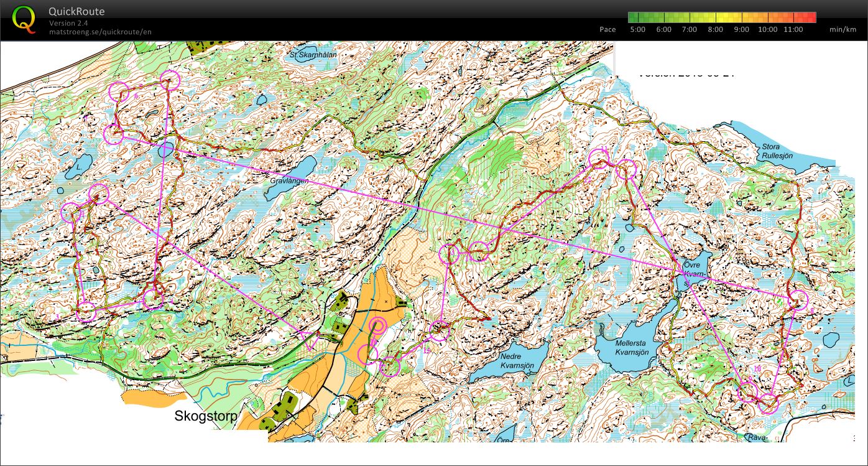Click the yellow middle of pace scale

(721, 17)
